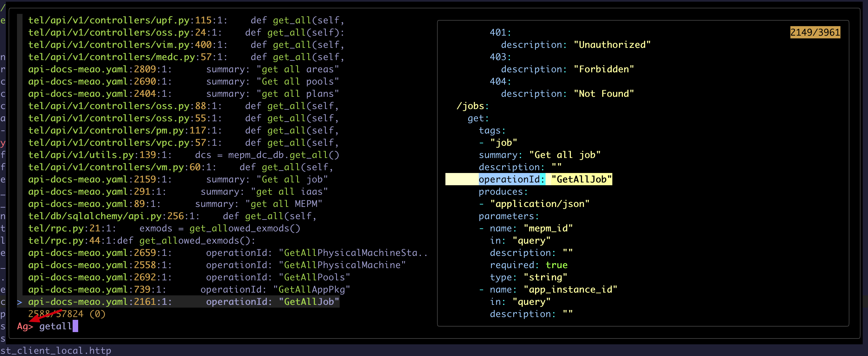The image size is (868, 356).
Task: Select the GetAllJob result line 2161
Action: pyautogui.click(x=183, y=301)
